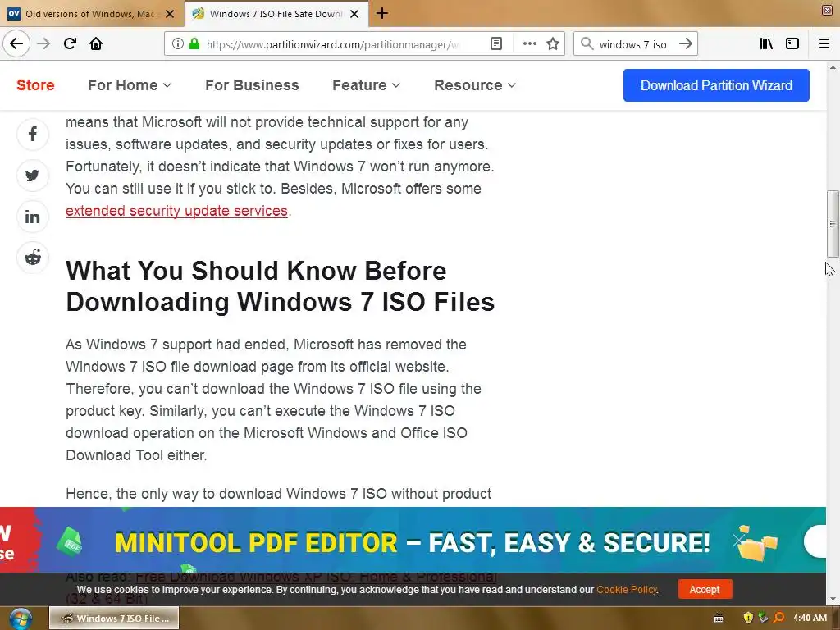Toggle the sidebar view icon
This screenshot has height=630, width=840.
pos(792,44)
